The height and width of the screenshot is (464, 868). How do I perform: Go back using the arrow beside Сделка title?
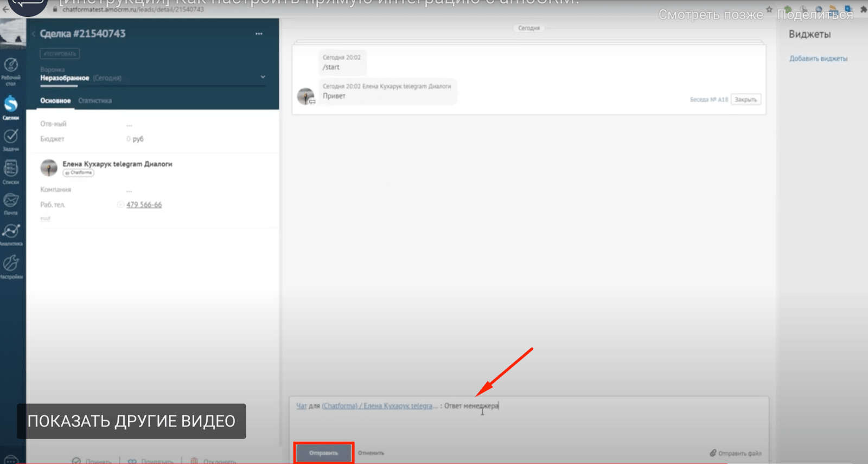tap(33, 34)
